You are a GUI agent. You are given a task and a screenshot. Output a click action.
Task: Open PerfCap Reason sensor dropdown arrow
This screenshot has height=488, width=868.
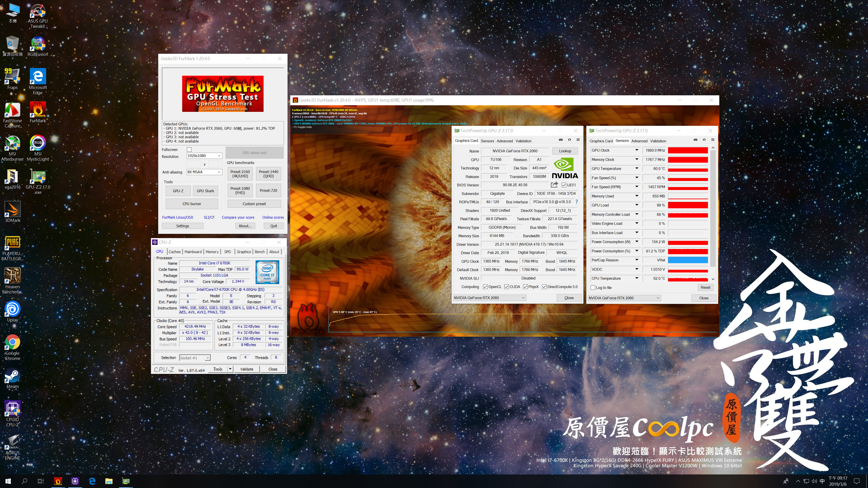(637, 260)
